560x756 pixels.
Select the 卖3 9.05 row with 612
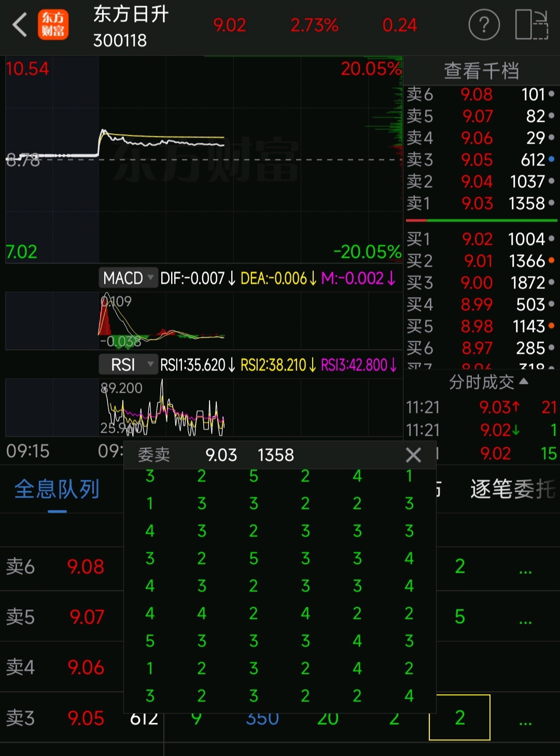tap(481, 160)
